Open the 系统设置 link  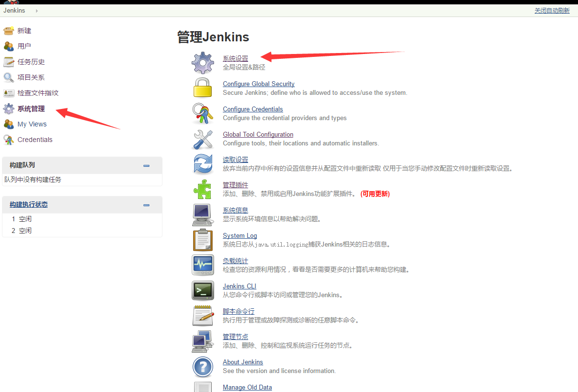(235, 58)
